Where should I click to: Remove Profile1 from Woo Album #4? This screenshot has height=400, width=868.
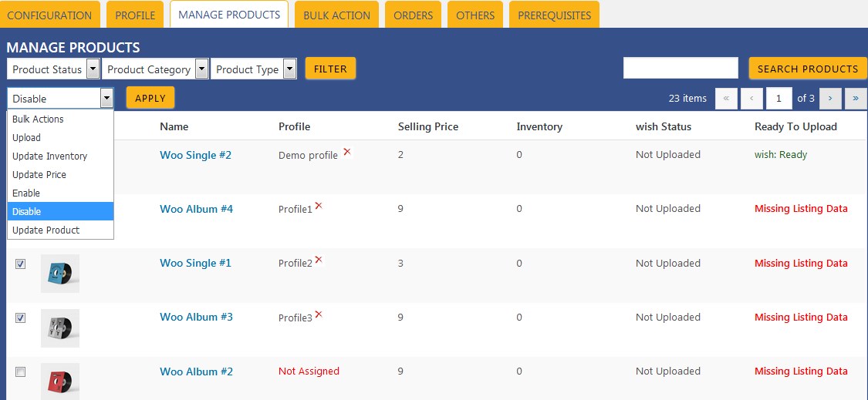319,206
